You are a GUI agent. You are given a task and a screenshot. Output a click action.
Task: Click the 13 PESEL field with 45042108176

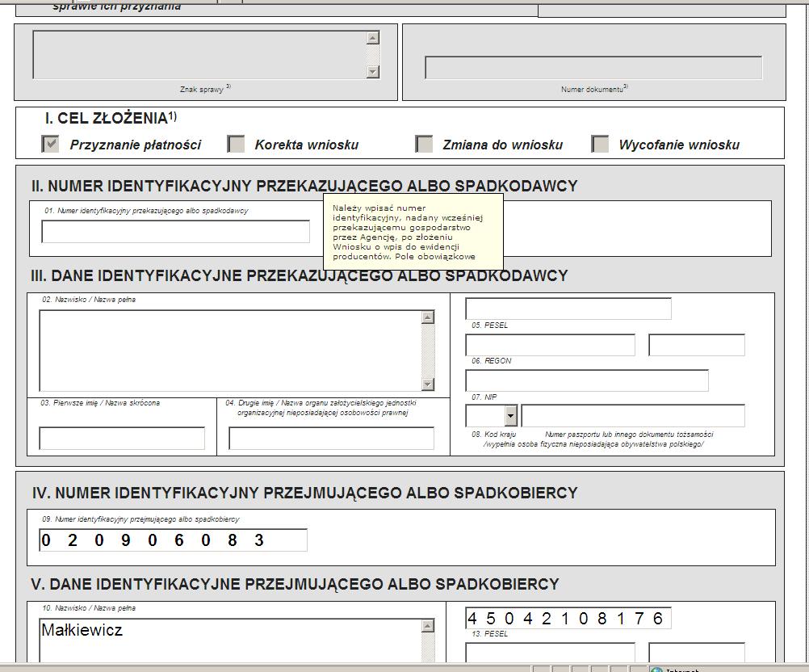click(x=568, y=618)
